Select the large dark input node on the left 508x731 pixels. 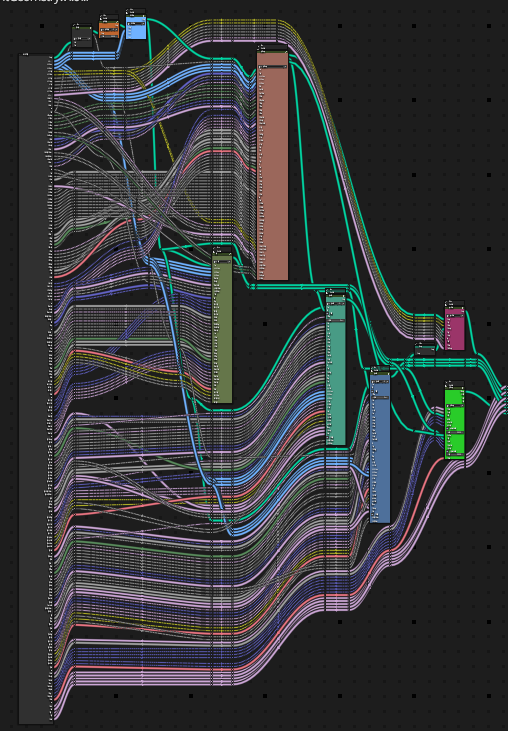(x=36, y=388)
